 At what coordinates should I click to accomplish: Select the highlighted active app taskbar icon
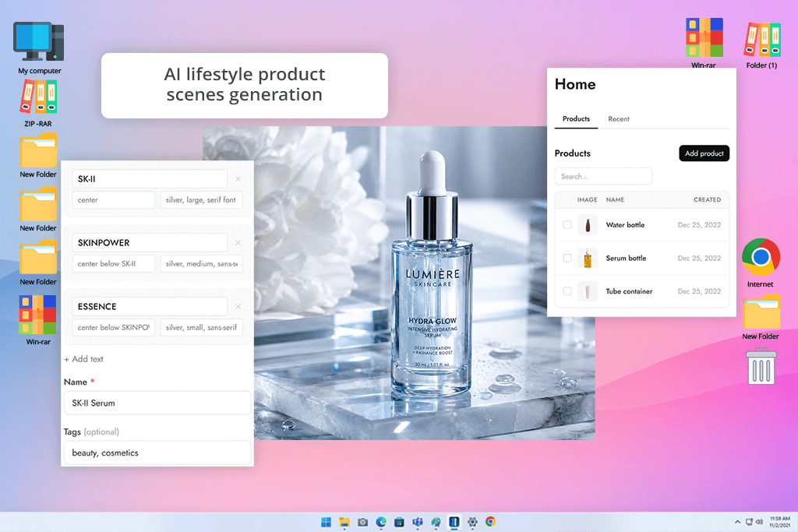tap(454, 522)
